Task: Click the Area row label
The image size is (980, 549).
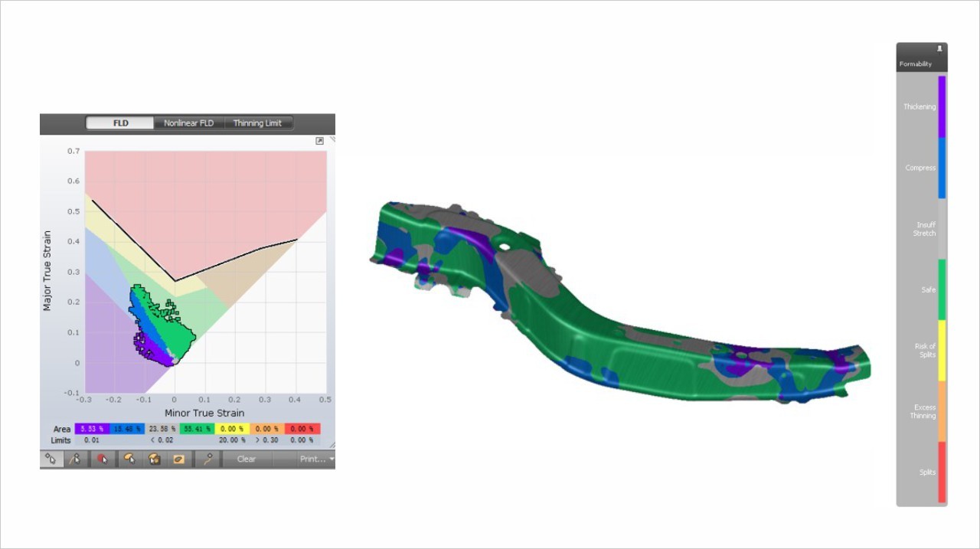Action: click(62, 429)
